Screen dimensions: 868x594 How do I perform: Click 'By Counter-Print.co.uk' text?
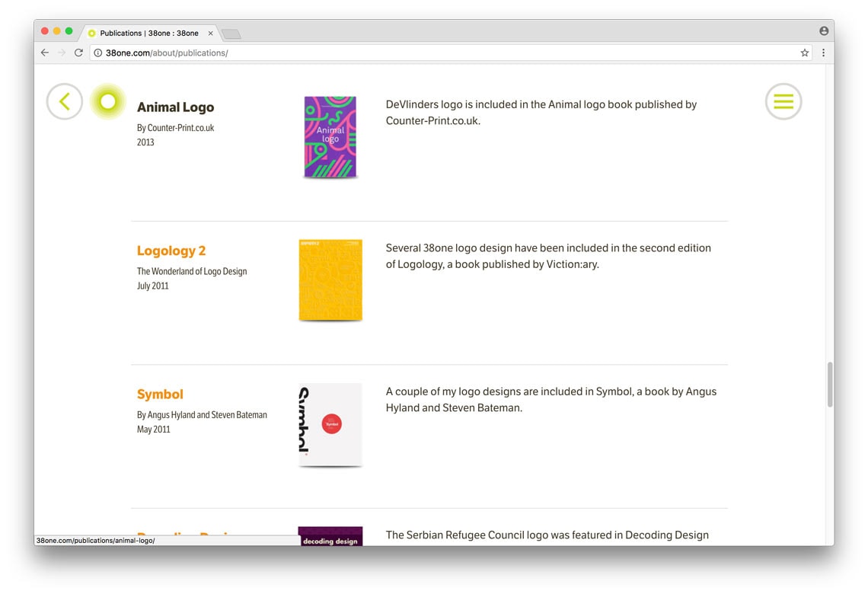(x=175, y=128)
